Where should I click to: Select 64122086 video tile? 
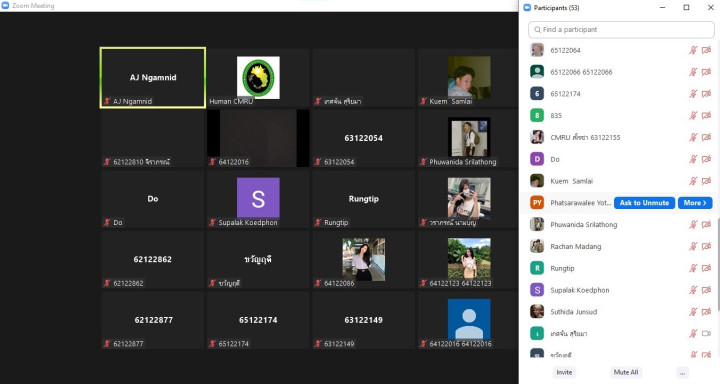363,260
